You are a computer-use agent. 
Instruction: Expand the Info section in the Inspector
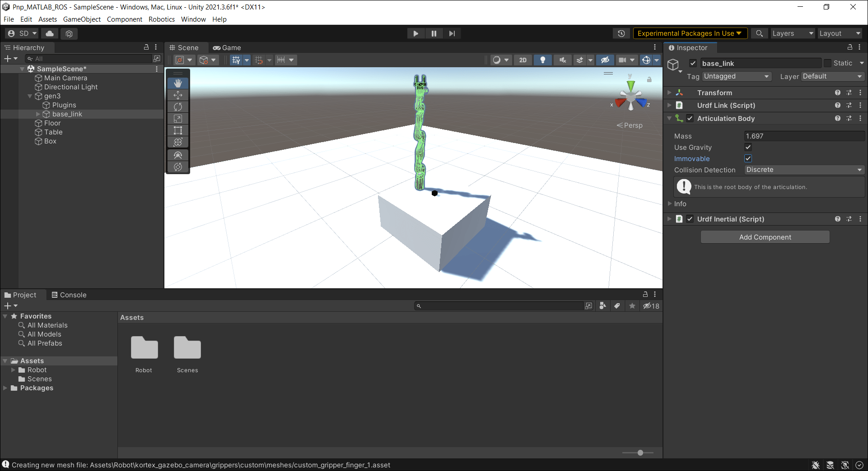point(669,203)
